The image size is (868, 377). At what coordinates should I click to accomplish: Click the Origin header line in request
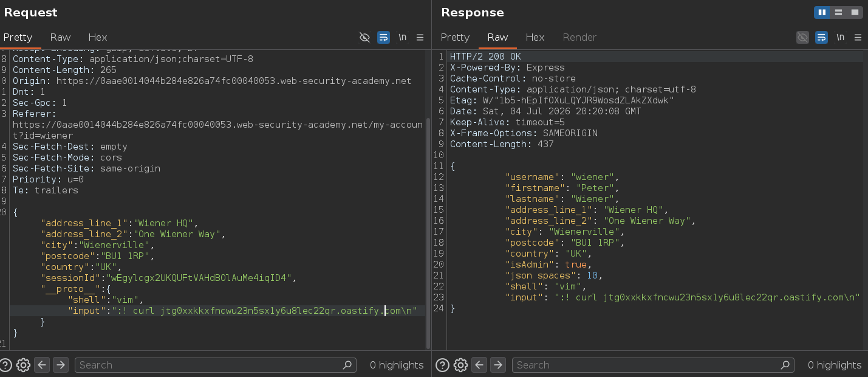tap(212, 81)
